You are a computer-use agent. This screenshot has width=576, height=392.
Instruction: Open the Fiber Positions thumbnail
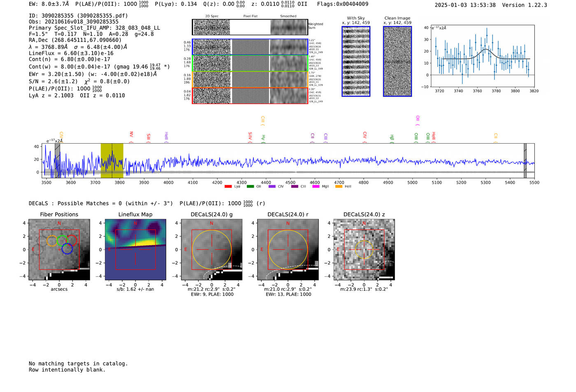[x=59, y=250]
